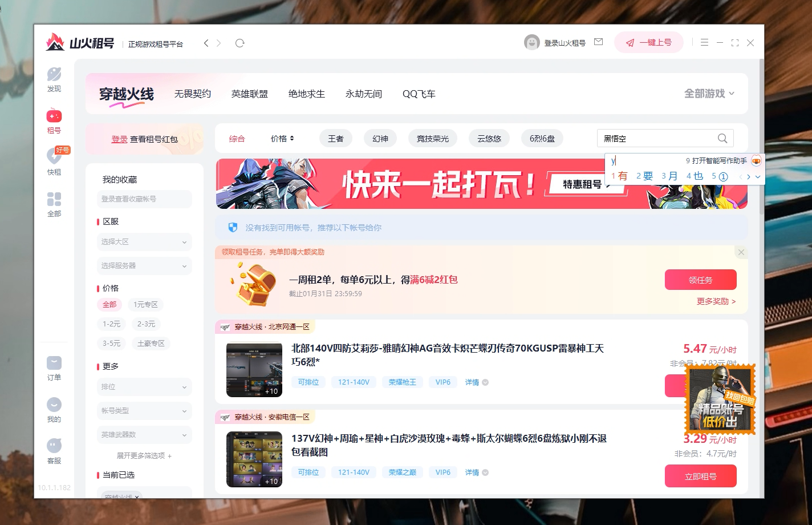Switch to the 绝地求生 game tab
The image size is (812, 525).
[x=307, y=94]
